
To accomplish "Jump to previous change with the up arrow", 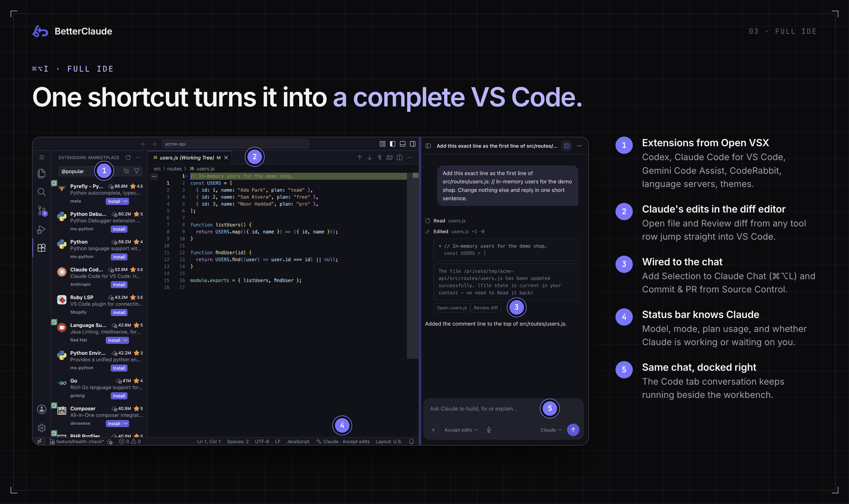I will tap(359, 157).
